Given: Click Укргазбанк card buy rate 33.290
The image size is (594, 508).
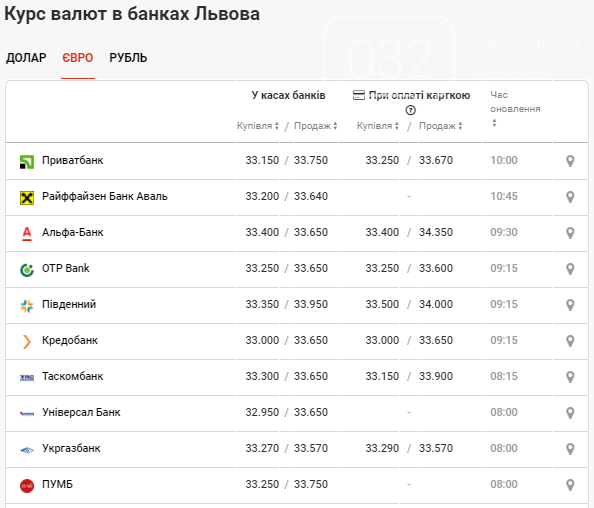Looking at the screenshot, I should [382, 449].
